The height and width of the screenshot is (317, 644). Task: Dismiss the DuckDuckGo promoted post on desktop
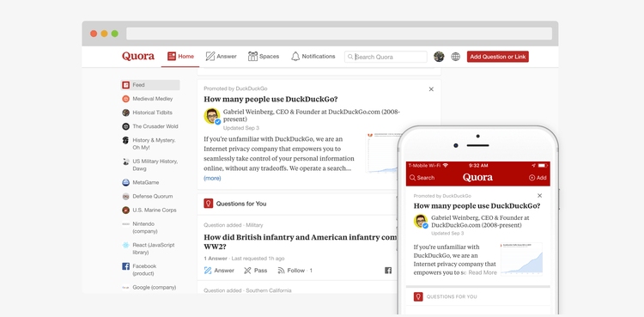(x=431, y=89)
